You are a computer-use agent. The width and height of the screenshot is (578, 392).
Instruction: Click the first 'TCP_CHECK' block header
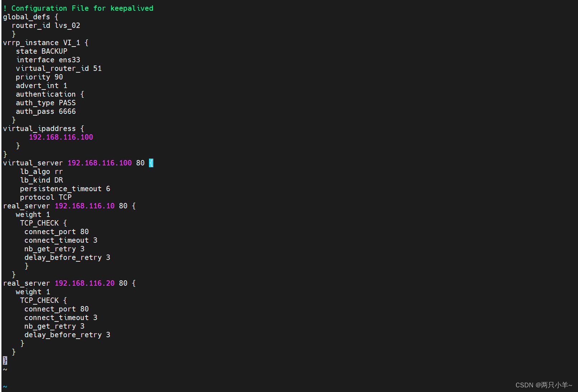pos(39,223)
